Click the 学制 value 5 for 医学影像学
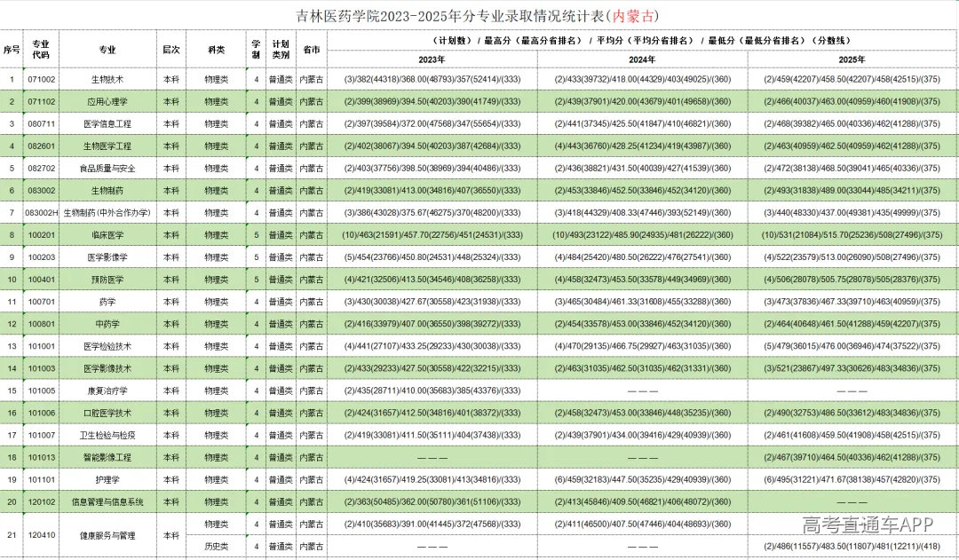The height and width of the screenshot is (560, 959). (257, 257)
